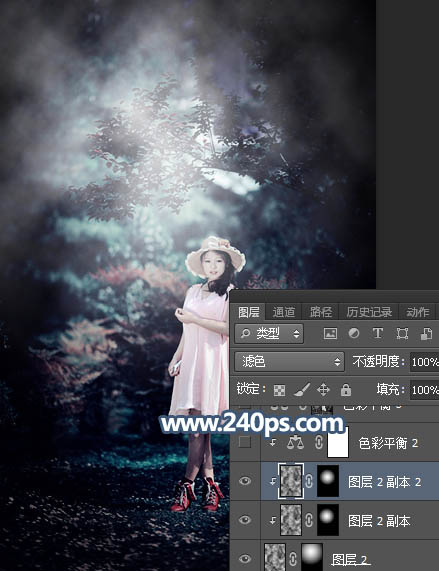
Task: Hide the 图层 2 副本 2 layer
Action: coord(245,481)
